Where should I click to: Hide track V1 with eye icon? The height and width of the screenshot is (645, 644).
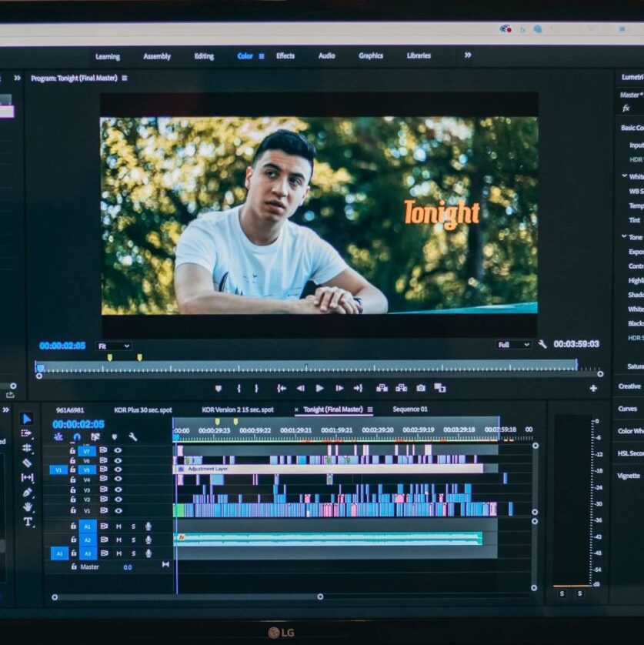pyautogui.click(x=118, y=511)
